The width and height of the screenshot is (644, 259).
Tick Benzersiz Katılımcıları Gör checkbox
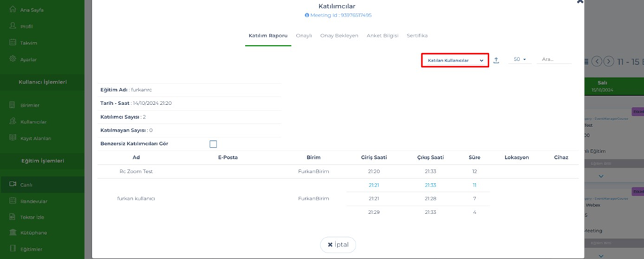tap(213, 144)
